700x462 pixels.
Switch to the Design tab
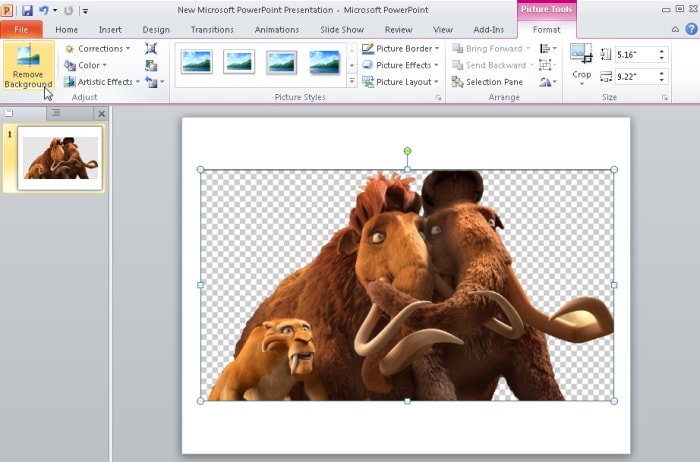(156, 29)
